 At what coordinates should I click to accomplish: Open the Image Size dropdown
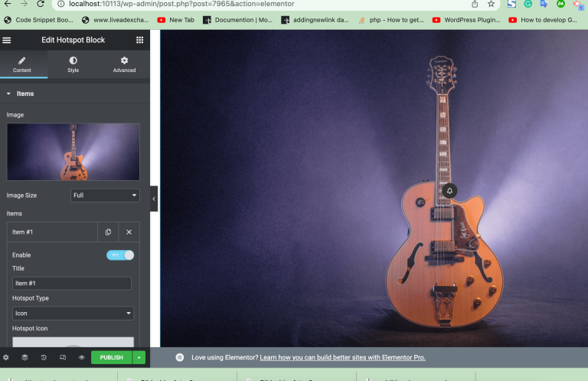[x=105, y=195]
